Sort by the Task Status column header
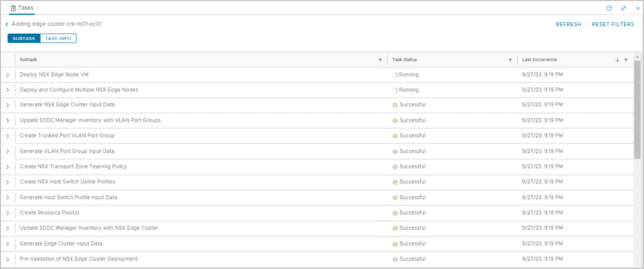644x269 pixels. tap(405, 60)
